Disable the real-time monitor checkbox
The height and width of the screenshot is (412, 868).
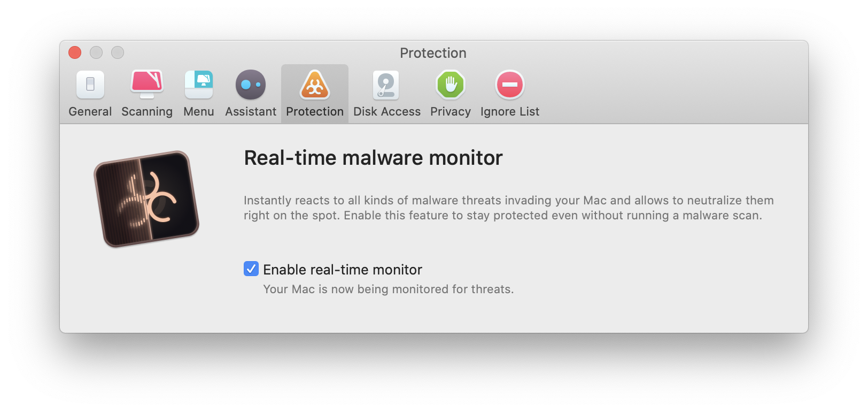click(251, 269)
